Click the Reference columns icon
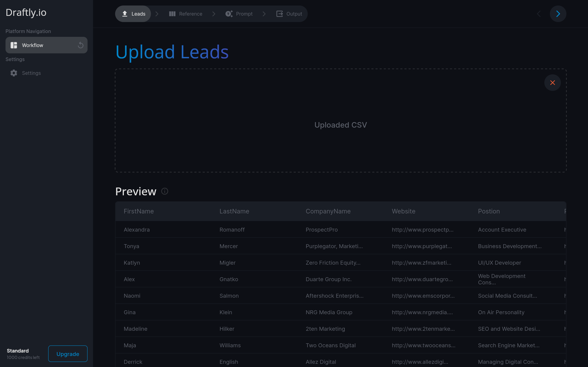Screen dimensions: 588x367 pyautogui.click(x=172, y=14)
